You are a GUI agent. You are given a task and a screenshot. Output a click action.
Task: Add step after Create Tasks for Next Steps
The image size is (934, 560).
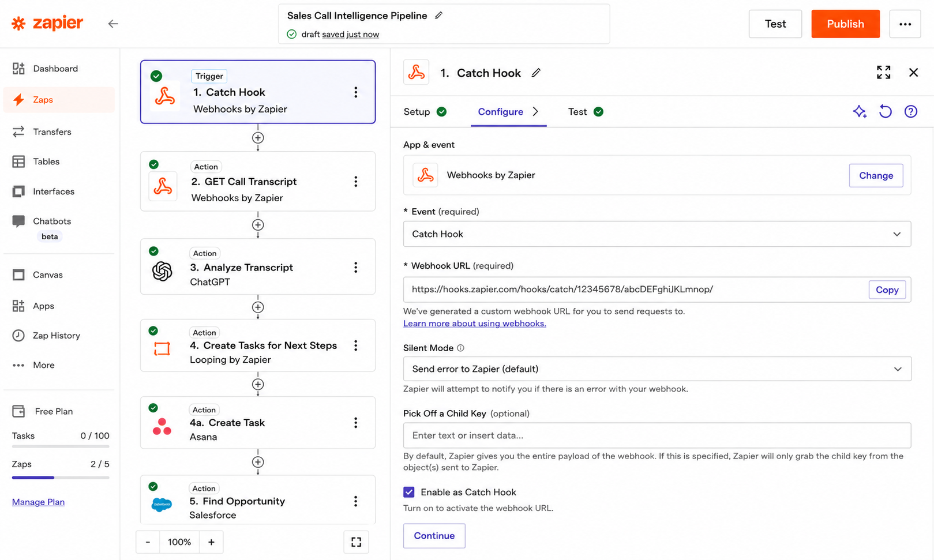[x=258, y=384]
